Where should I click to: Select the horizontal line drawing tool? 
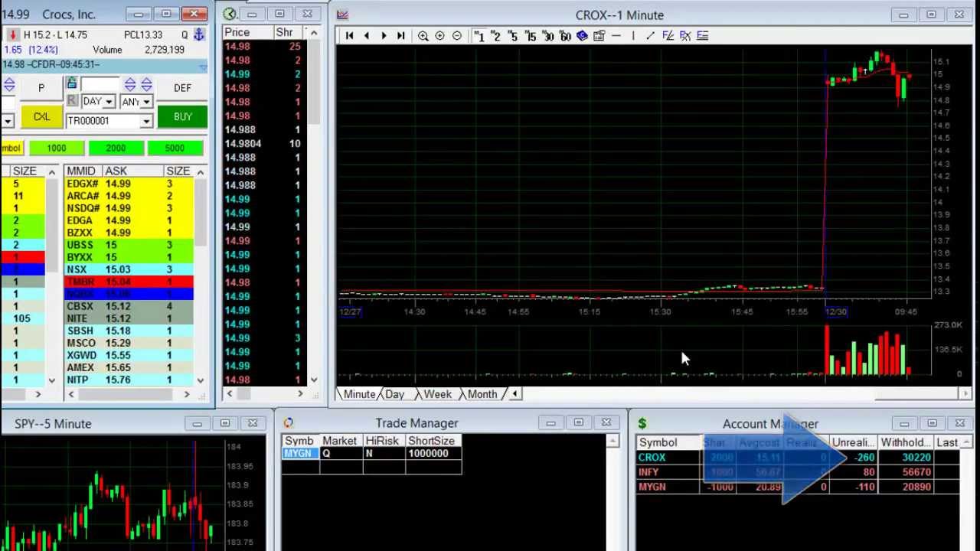point(616,36)
